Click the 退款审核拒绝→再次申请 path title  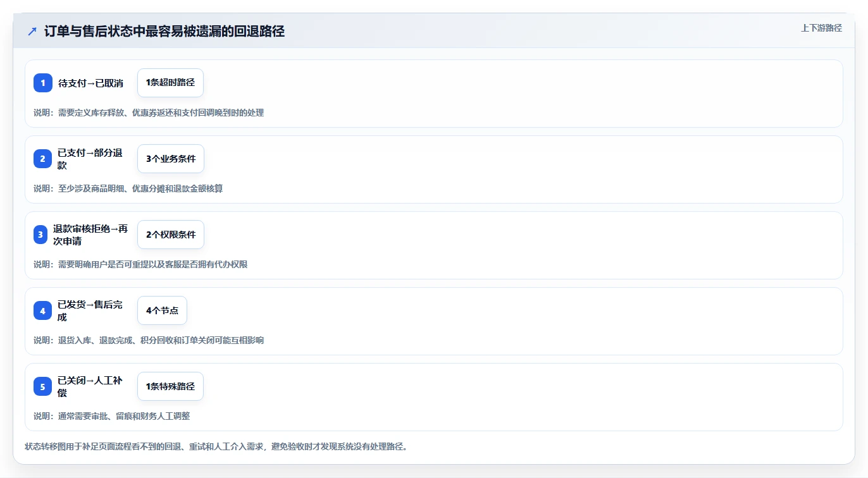pos(90,235)
